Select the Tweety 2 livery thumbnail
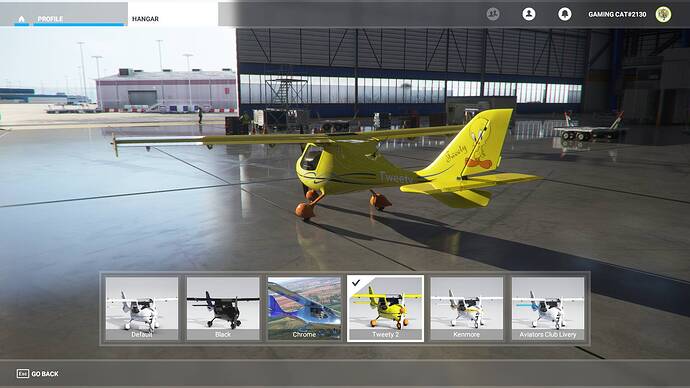 [x=385, y=308]
